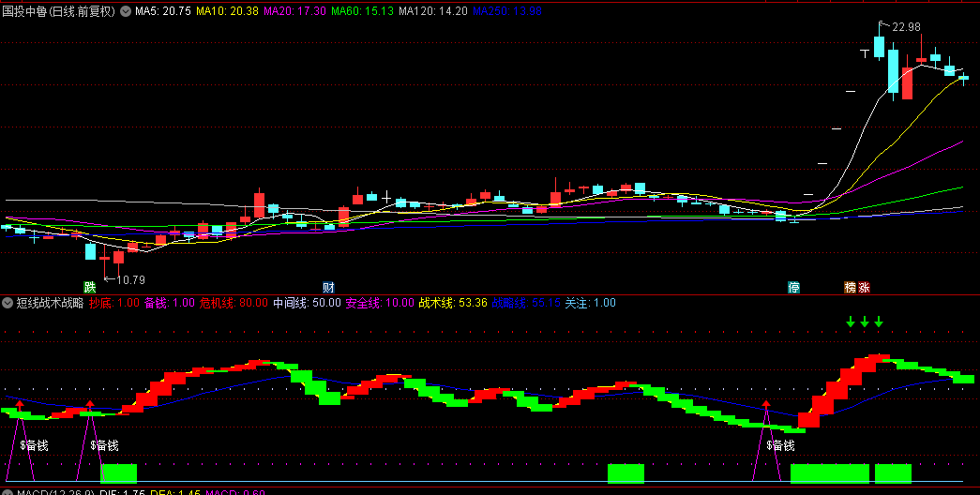Select the 国投中鲁(日线.前复权) chart title
980x495 pixels.
(59, 11)
